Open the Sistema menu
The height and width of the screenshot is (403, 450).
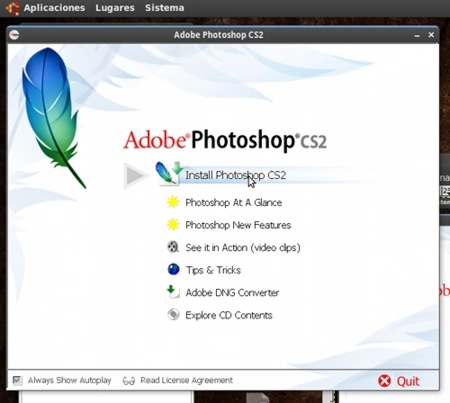[x=165, y=8]
